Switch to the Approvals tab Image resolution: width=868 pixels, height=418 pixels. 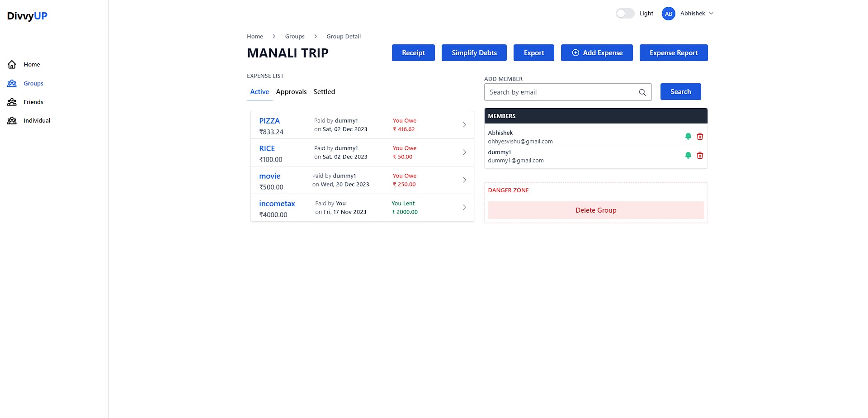[x=291, y=92]
